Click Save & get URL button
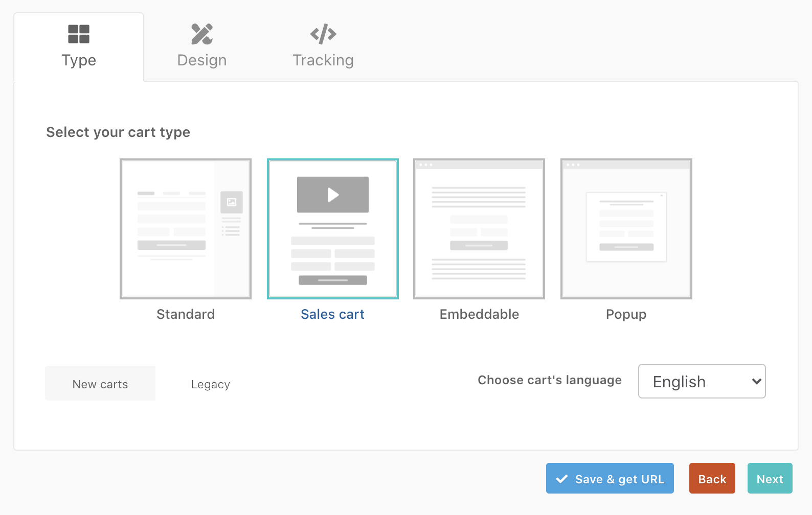The width and height of the screenshot is (812, 515). tap(610, 478)
